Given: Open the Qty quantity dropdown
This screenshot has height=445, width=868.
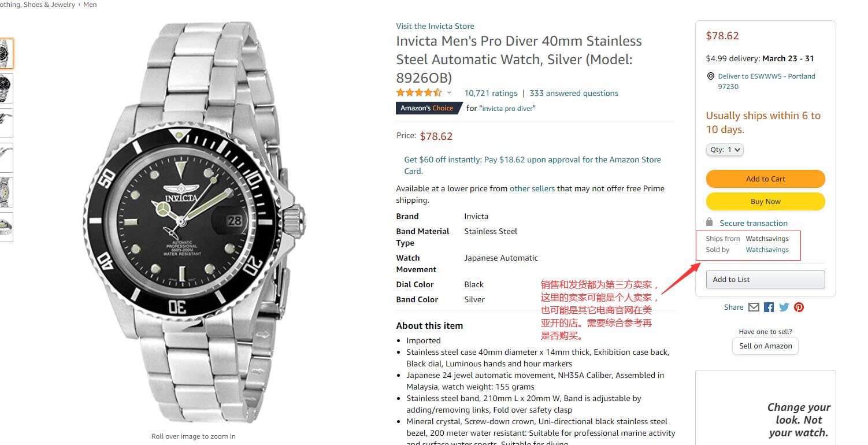Looking at the screenshot, I should pyautogui.click(x=725, y=150).
